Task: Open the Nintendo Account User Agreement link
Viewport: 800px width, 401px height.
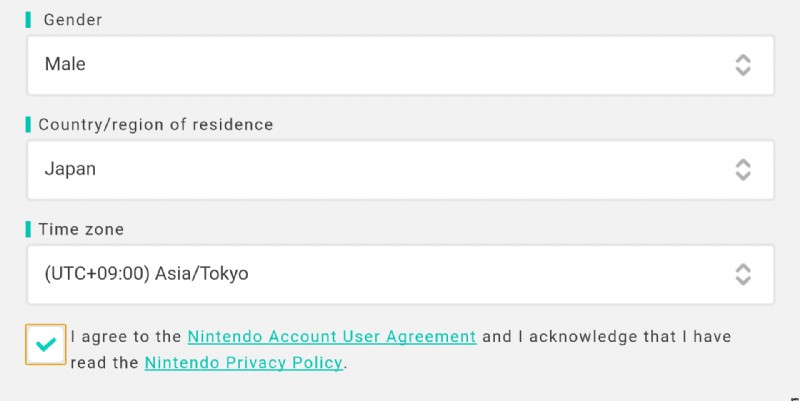Action: click(x=331, y=337)
